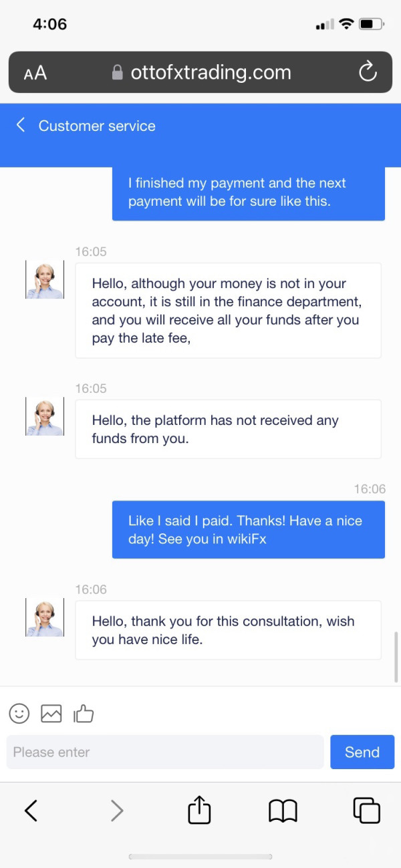The width and height of the screenshot is (401, 868).
Task: Open the emoji picker
Action: click(x=19, y=714)
